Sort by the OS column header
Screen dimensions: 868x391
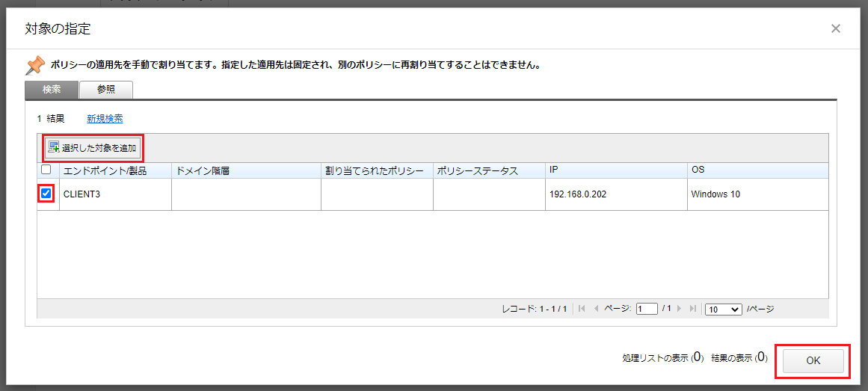tap(698, 171)
